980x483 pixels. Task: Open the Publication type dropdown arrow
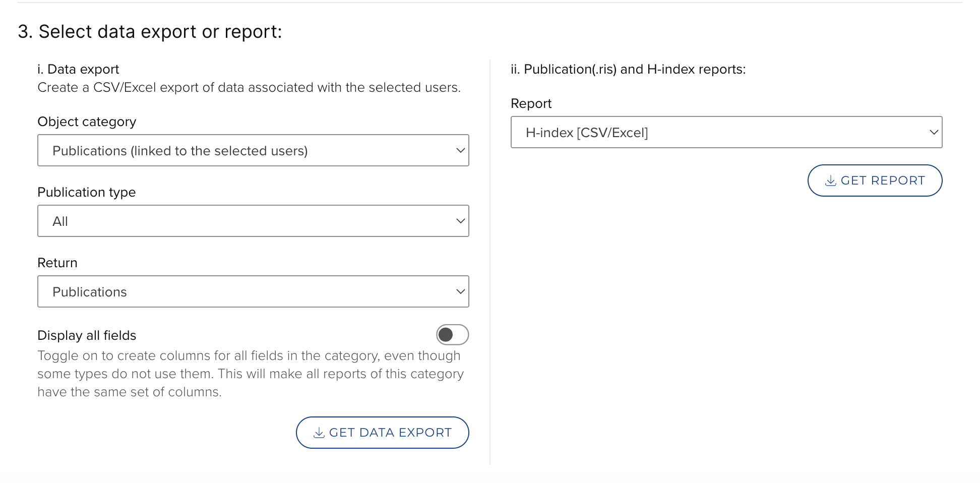[x=460, y=221]
